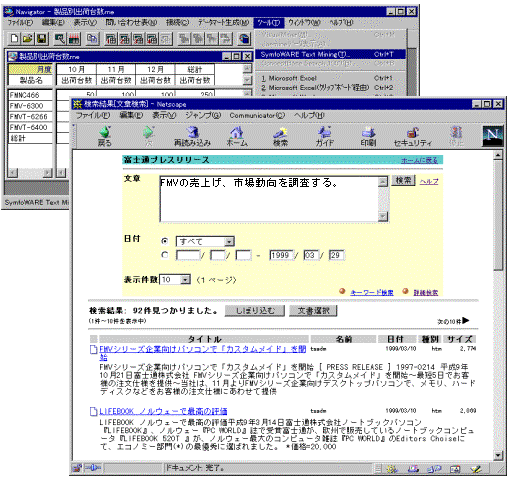Click the end day field showing 29
512x480 pixels.
336,255
